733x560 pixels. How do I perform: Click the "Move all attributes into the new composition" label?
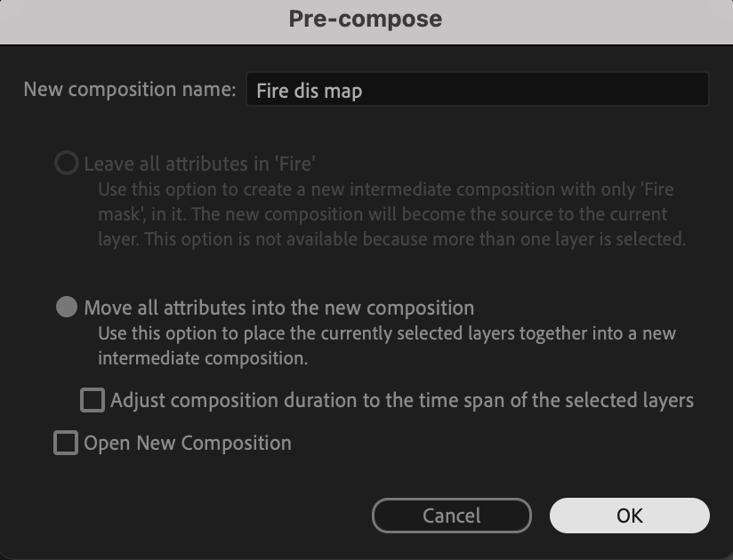point(278,308)
